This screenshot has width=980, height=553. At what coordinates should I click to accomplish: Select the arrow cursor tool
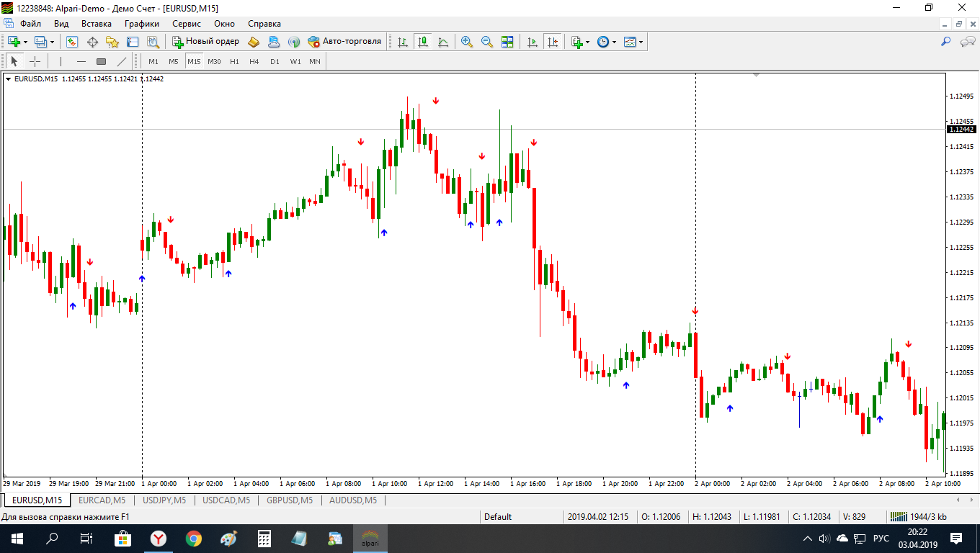[x=14, y=61]
